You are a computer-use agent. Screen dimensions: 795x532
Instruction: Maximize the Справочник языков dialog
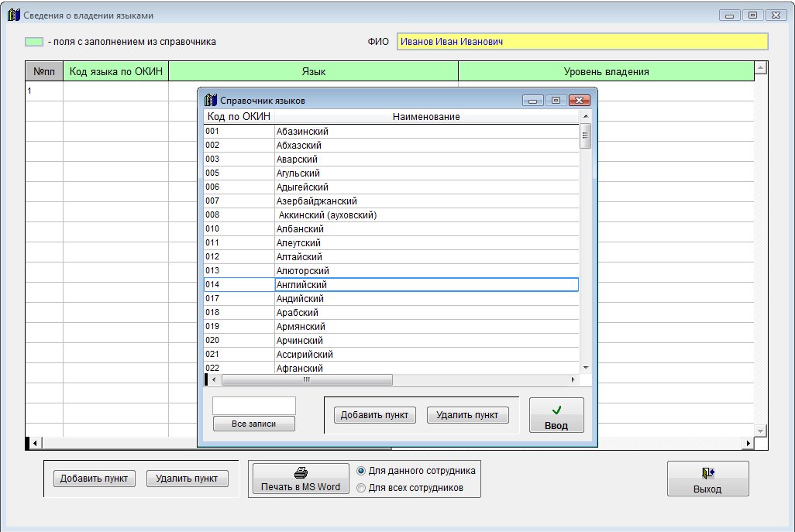coord(556,100)
